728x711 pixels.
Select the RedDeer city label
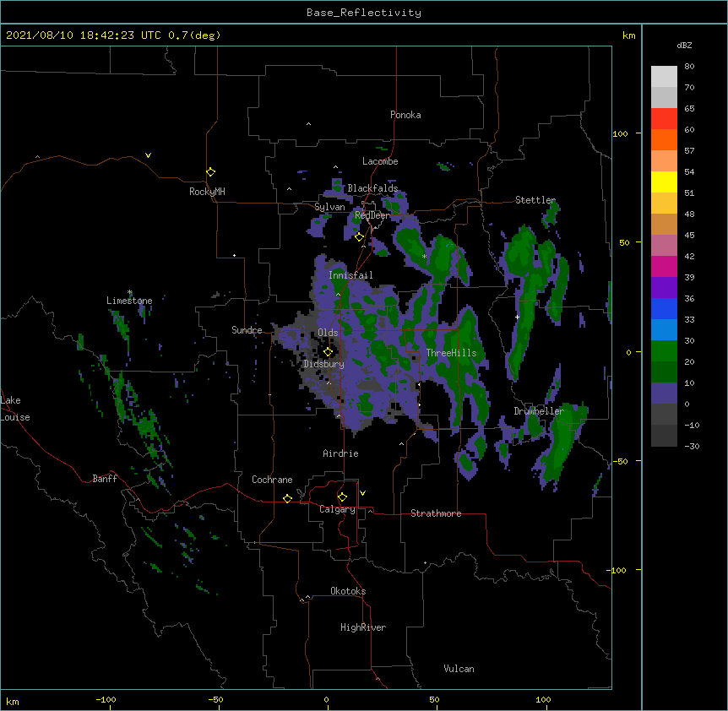click(372, 215)
